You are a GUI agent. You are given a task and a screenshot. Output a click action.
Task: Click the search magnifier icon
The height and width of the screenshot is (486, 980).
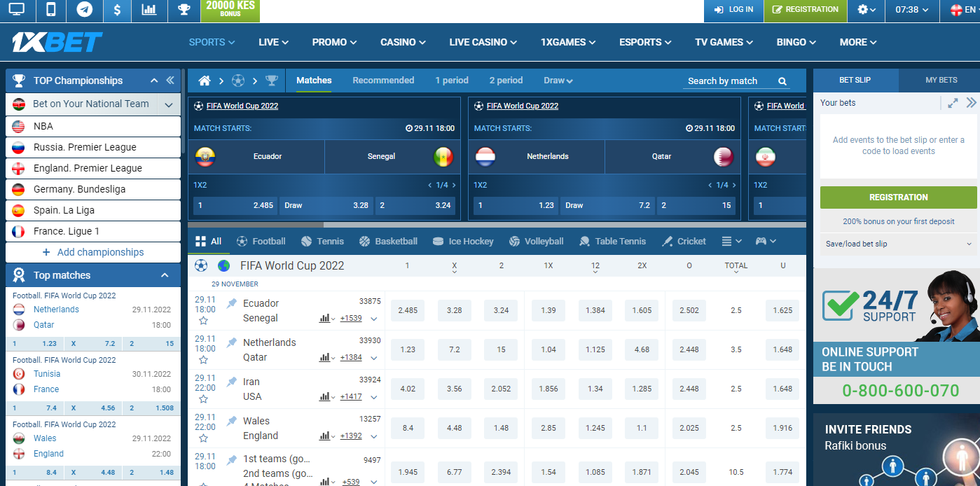coord(782,81)
